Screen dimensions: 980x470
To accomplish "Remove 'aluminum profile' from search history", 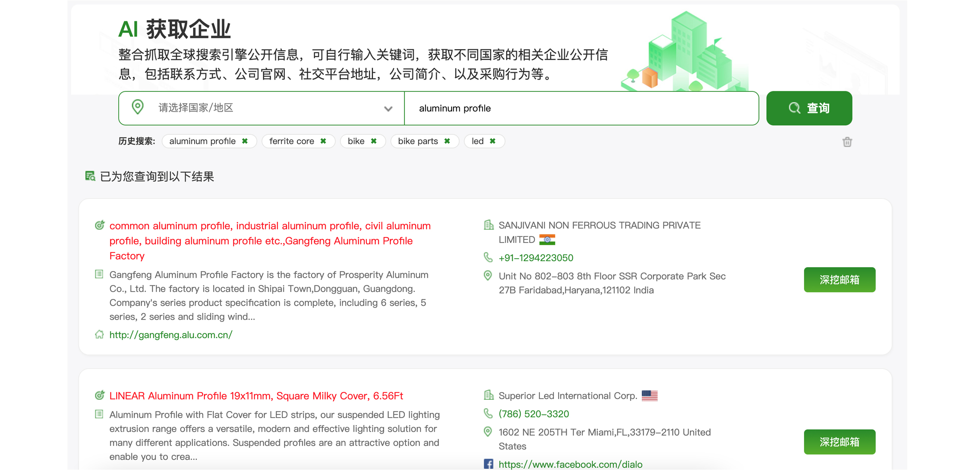I will 245,141.
